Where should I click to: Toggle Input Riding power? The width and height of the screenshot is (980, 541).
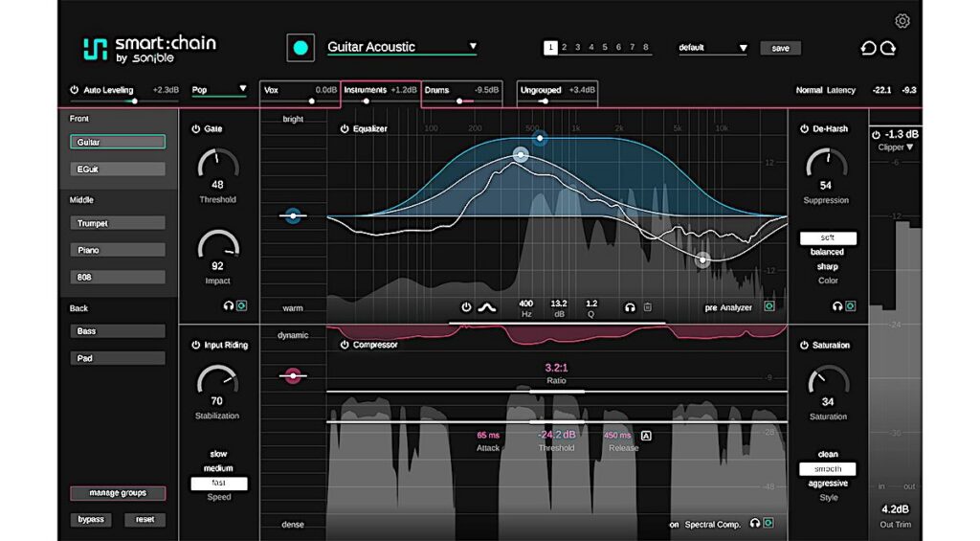(x=195, y=346)
